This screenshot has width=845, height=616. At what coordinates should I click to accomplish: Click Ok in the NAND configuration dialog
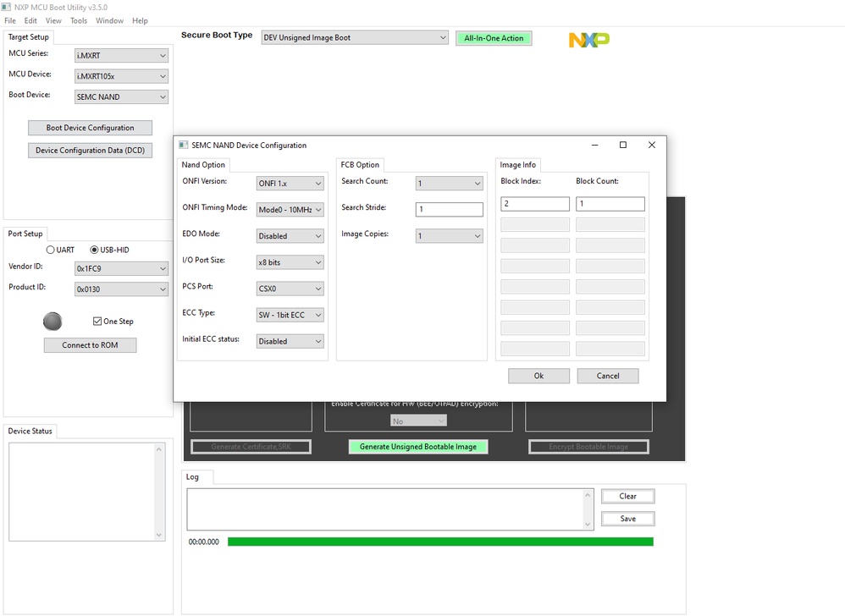tap(538, 376)
